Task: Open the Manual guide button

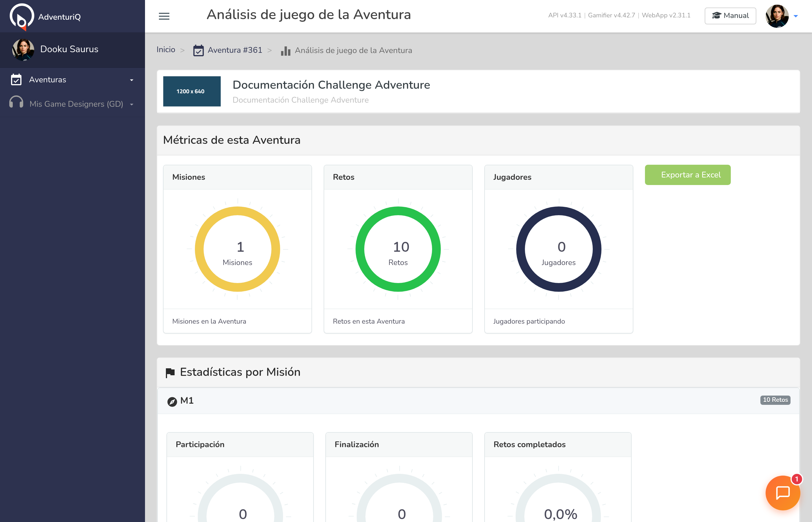Action: pyautogui.click(x=730, y=16)
